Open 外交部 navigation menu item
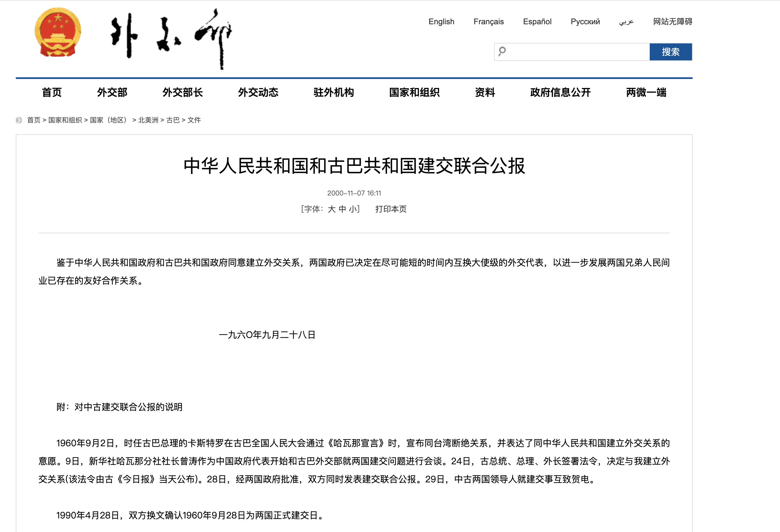This screenshot has width=780, height=532. 112,92
